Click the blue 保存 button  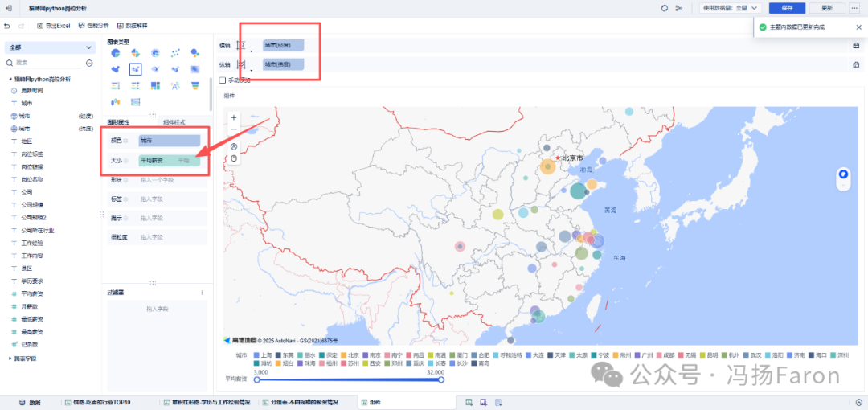[x=787, y=8]
